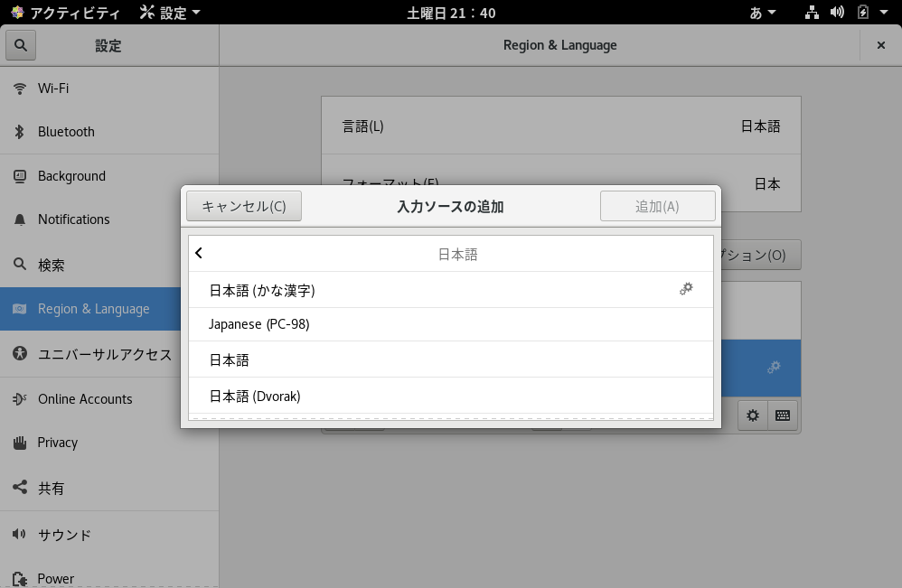Show keyboard layout preview button
Screen dimensions: 902x588
(x=783, y=415)
